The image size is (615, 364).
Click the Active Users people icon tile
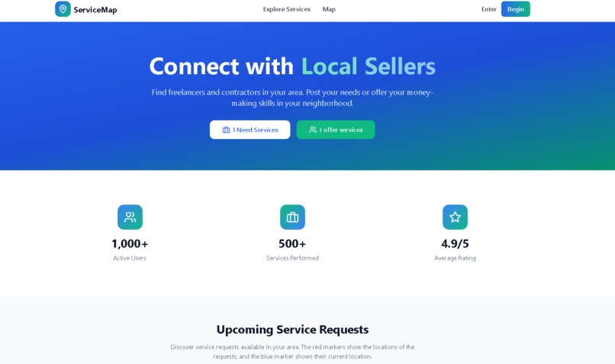130,217
